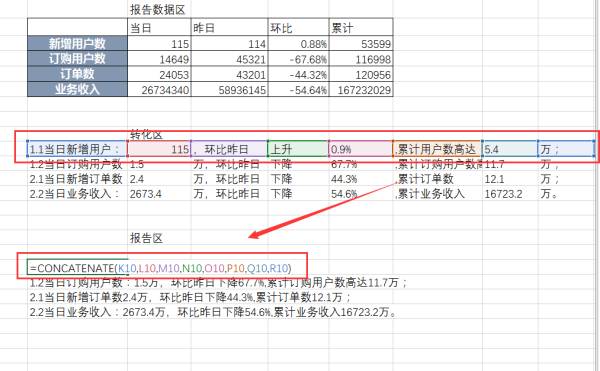
Task: Select the cell showing -54.64%
Action: point(298,90)
